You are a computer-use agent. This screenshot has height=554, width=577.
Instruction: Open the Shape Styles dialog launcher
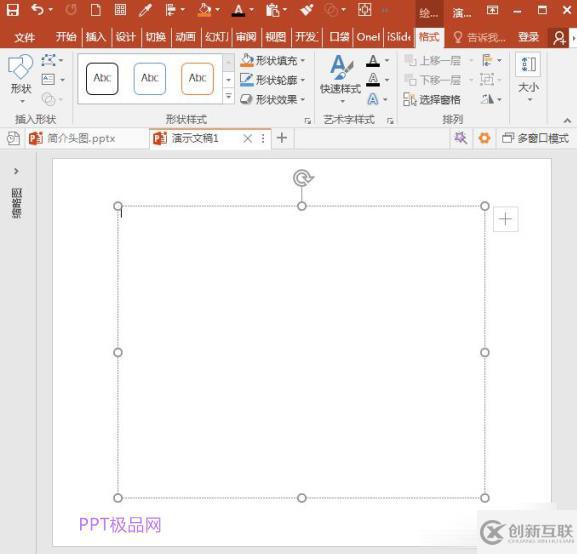(308, 120)
